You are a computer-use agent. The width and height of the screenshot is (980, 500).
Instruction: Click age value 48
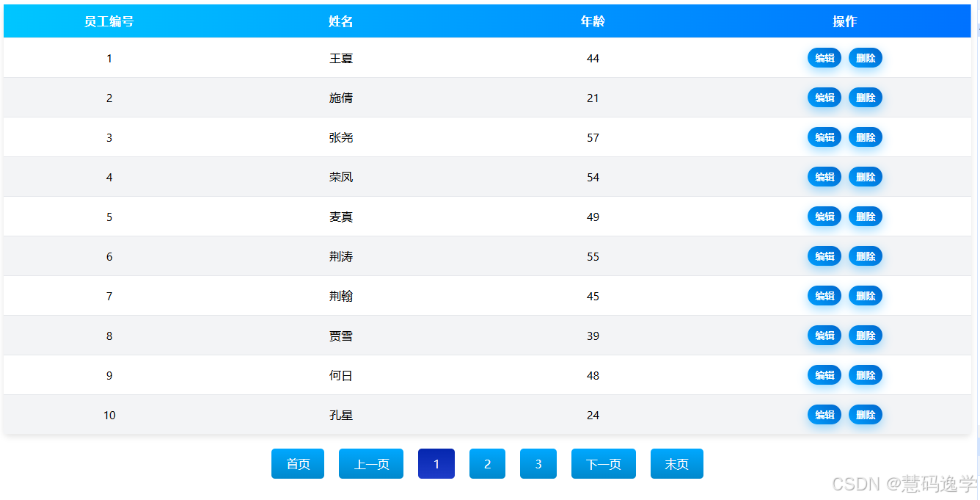[x=593, y=375]
